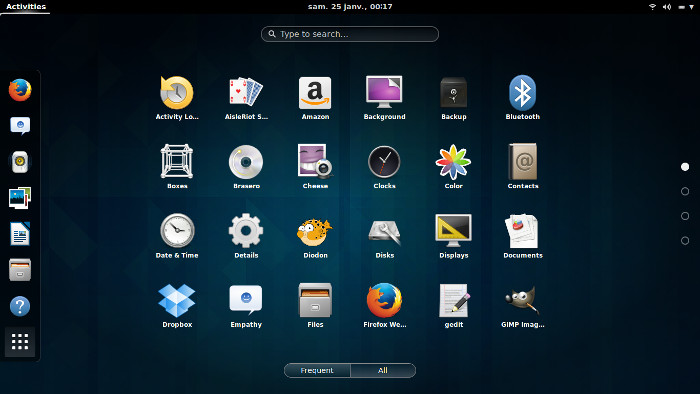Open the Clocks app
700x394 pixels.
tap(384, 166)
